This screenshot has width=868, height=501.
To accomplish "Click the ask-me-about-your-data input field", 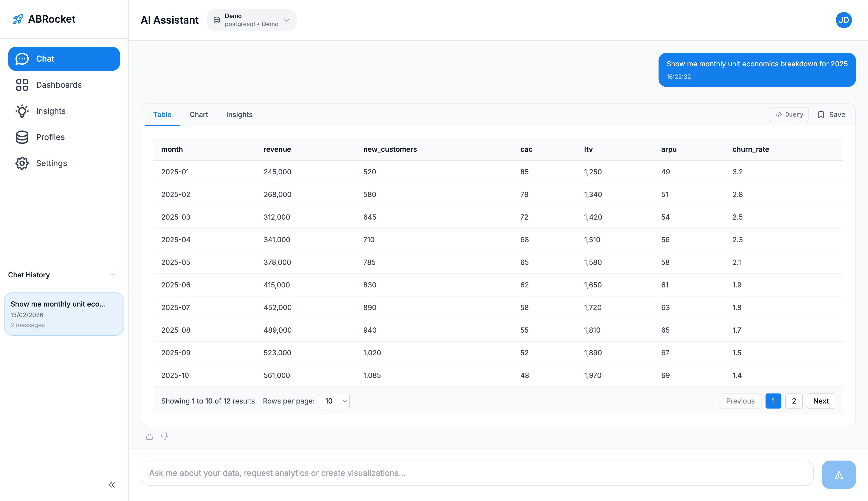I will 413,473.
